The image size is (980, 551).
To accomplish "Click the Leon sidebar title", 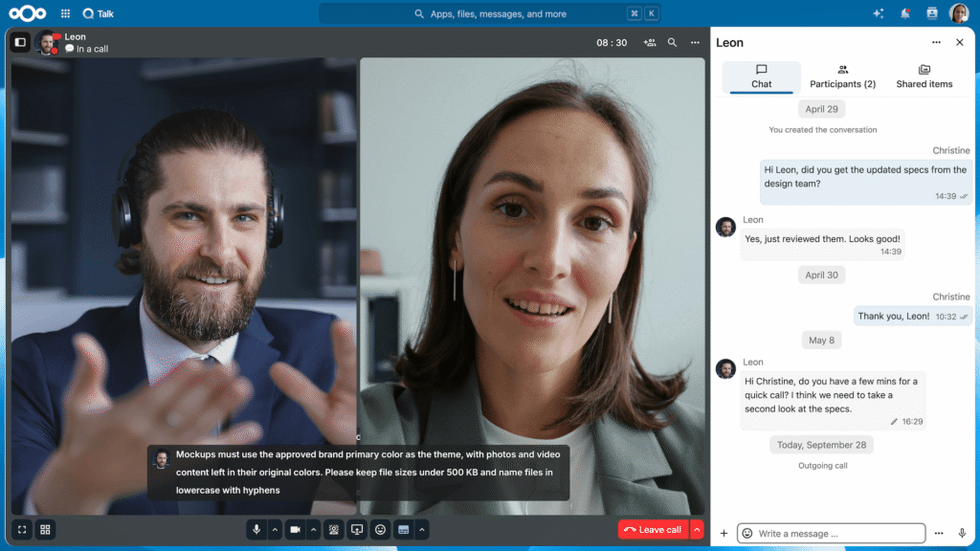I will click(x=729, y=42).
